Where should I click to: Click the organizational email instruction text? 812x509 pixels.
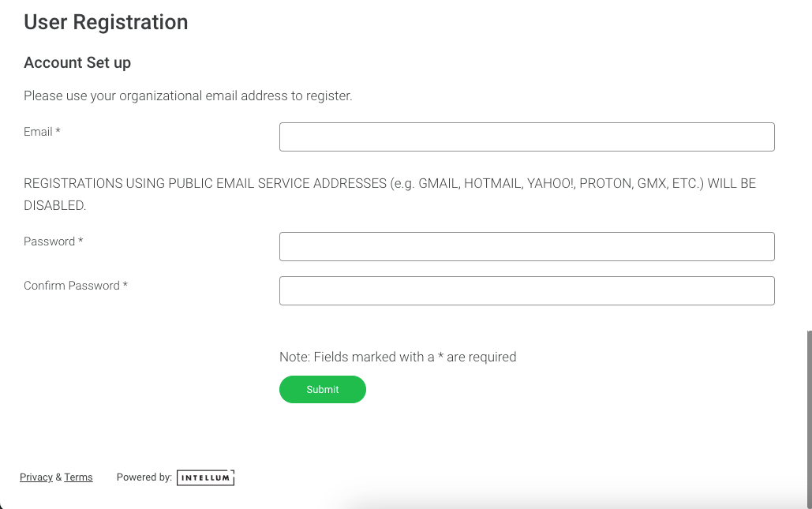pos(188,95)
